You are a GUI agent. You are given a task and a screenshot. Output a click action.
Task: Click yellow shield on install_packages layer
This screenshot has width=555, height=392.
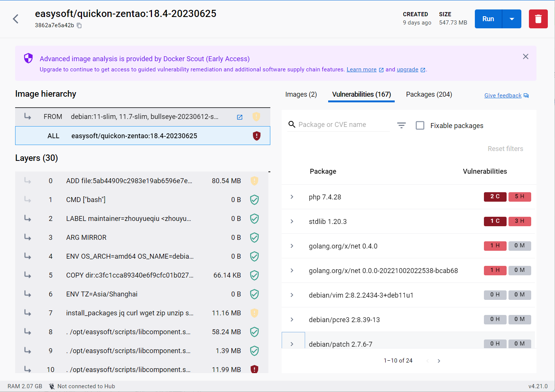[x=254, y=313]
